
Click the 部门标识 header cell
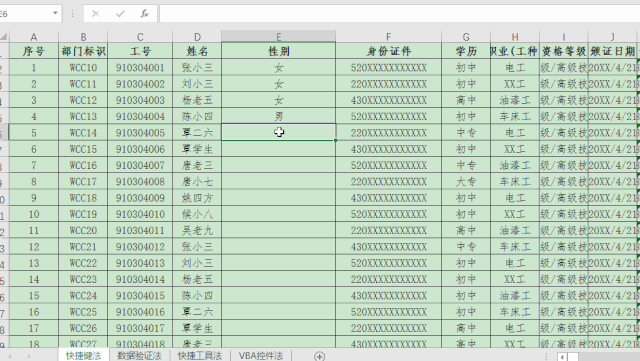[83, 51]
